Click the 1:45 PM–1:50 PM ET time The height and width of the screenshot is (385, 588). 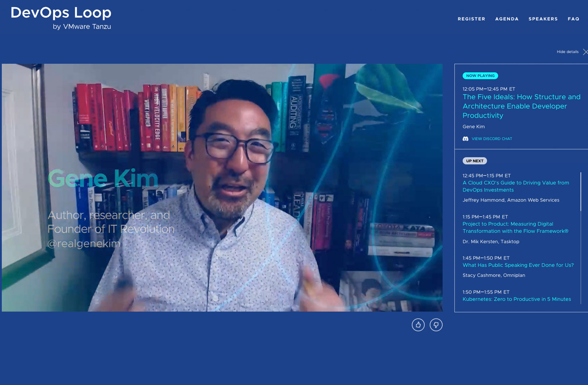486,258
